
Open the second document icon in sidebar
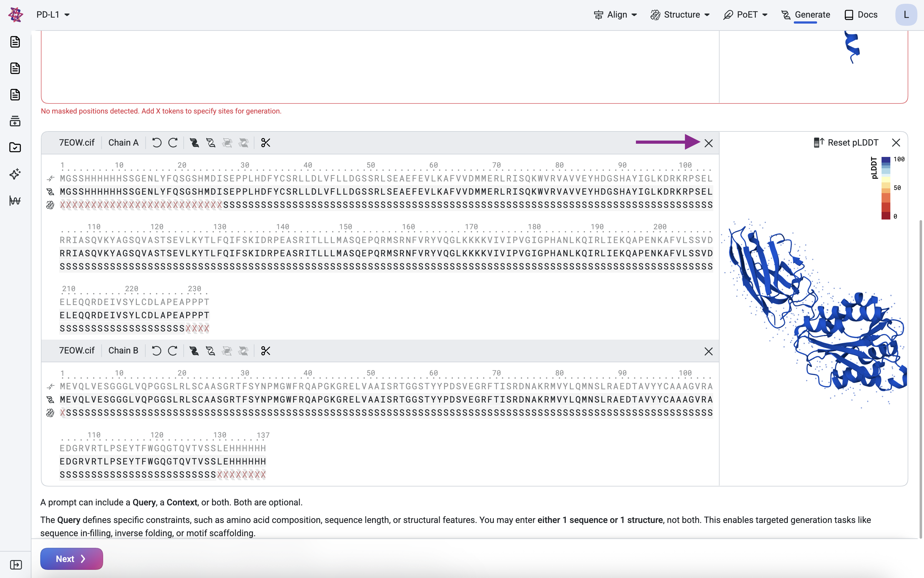coord(15,69)
